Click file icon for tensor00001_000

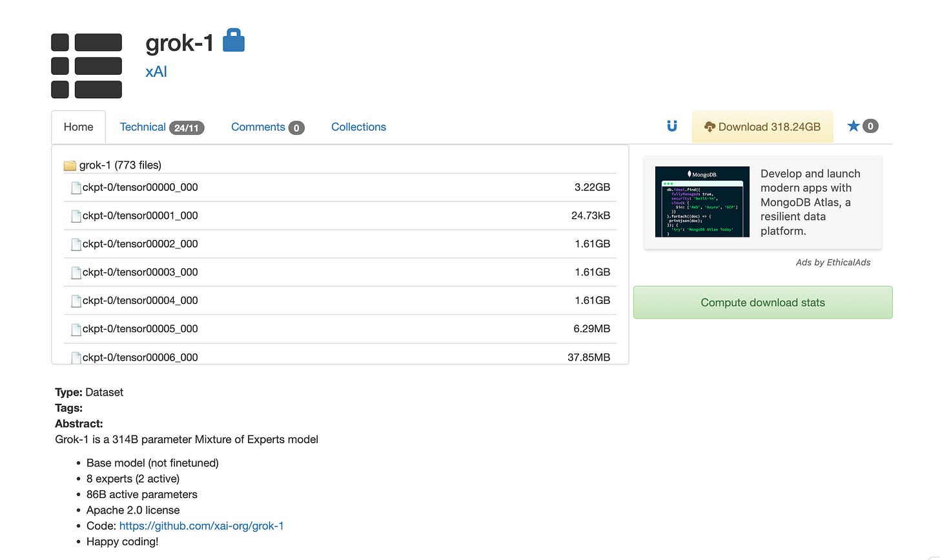76,216
